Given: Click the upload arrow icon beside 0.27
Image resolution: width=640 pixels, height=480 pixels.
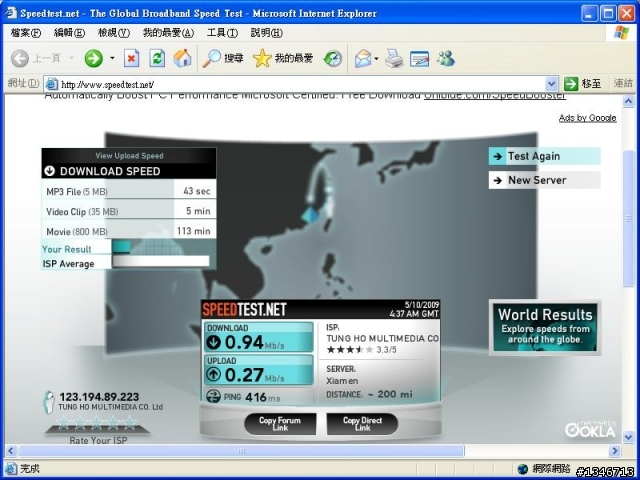Looking at the screenshot, I should (x=213, y=375).
